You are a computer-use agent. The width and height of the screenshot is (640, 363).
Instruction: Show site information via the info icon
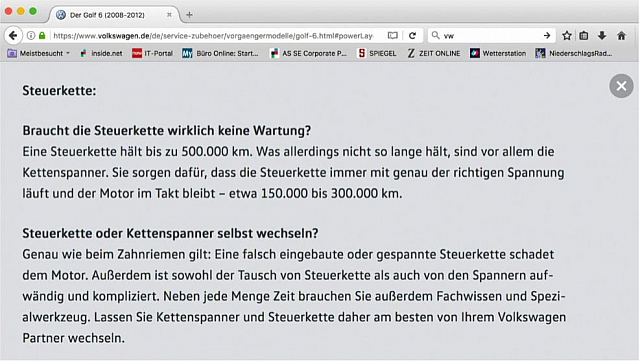coord(31,36)
